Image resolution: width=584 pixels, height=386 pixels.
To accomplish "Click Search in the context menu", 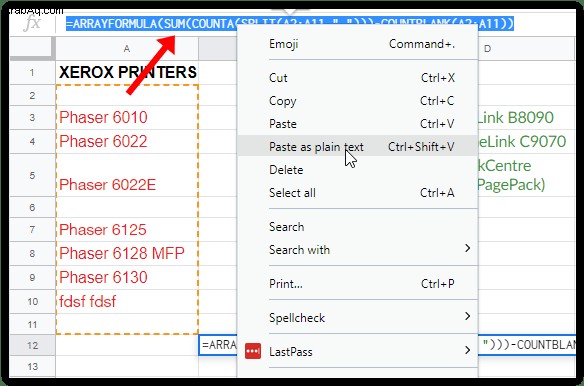I will pos(357,227).
